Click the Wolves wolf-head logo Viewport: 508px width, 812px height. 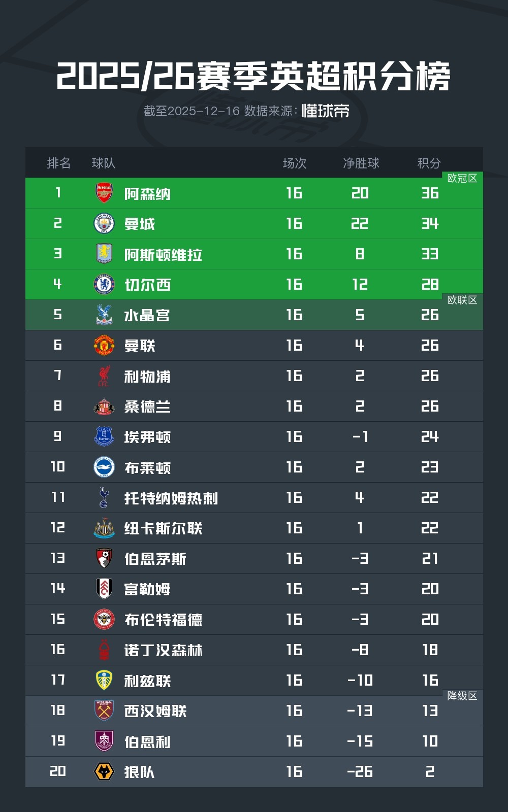point(104,771)
